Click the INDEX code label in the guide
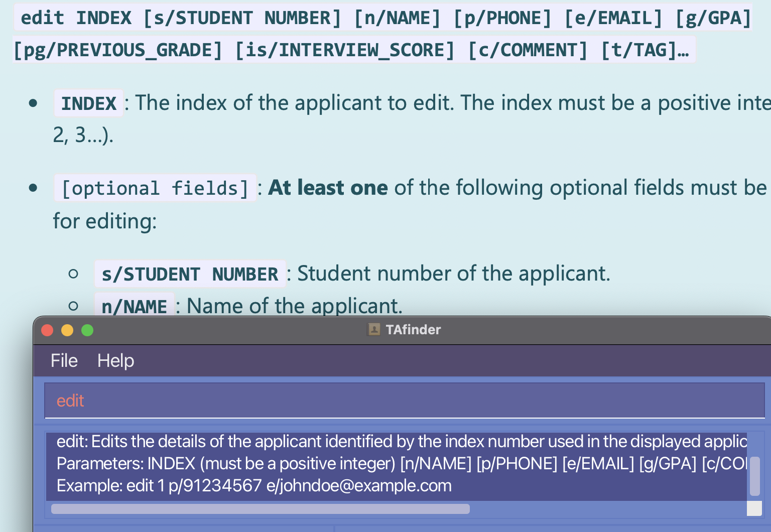 89,103
